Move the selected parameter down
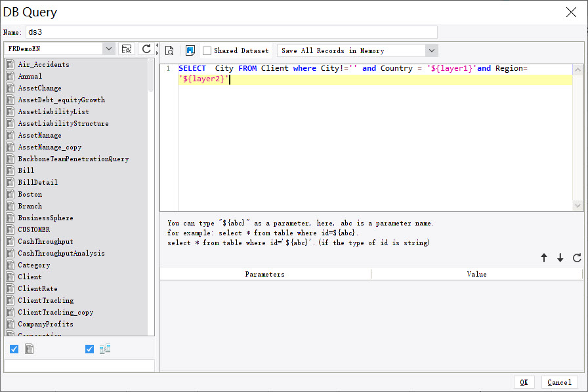 (x=560, y=258)
